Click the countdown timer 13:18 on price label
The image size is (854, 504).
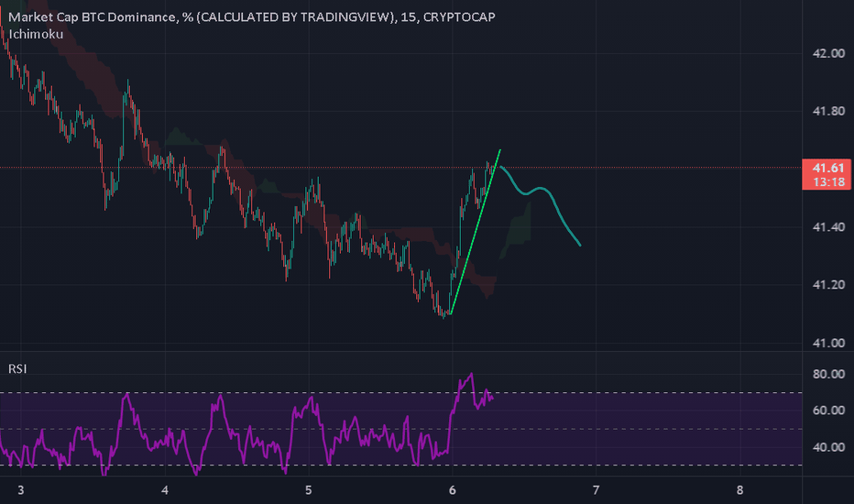pyautogui.click(x=828, y=182)
